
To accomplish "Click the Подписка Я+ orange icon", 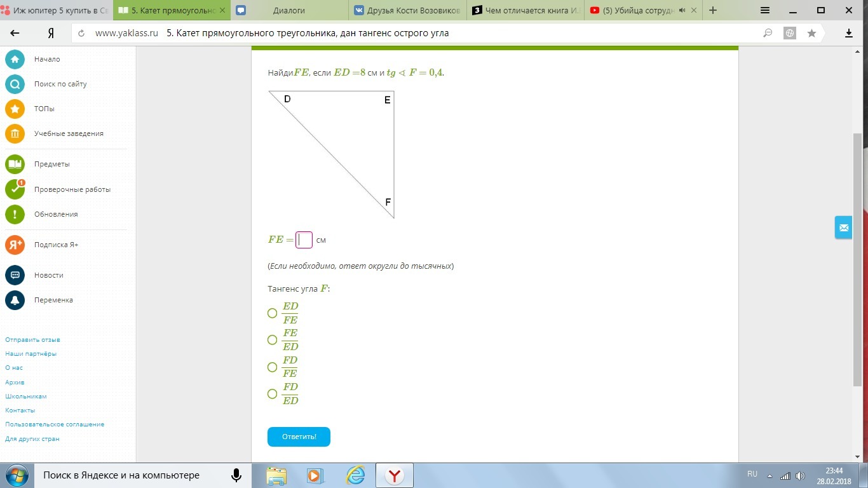I will pyautogui.click(x=15, y=245).
